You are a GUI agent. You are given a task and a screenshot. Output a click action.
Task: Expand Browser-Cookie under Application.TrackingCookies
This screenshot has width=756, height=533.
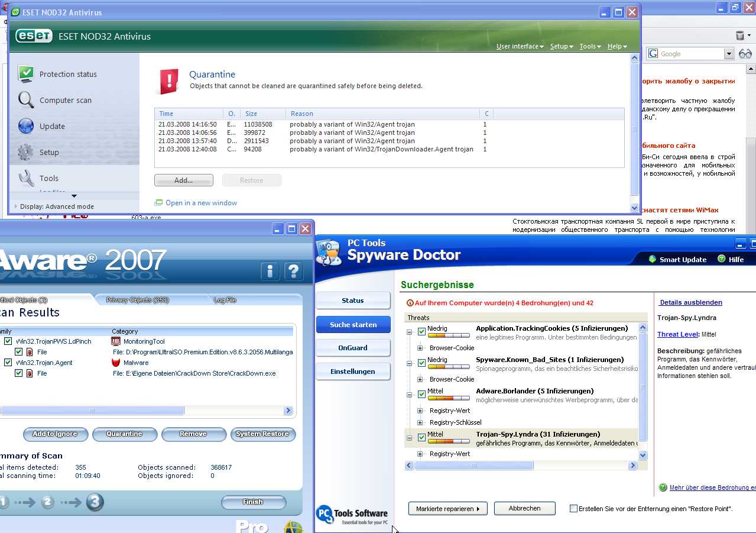[x=420, y=348]
